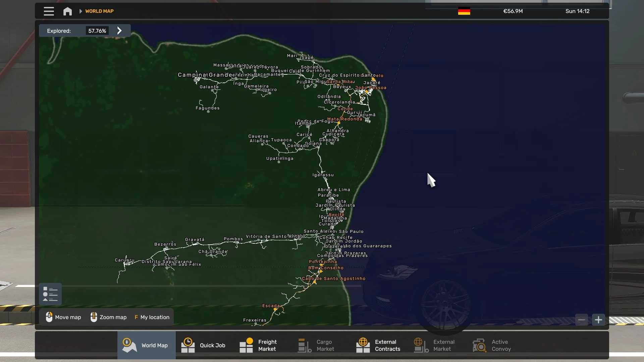Expand the Explored percentage chevron

tap(119, 31)
